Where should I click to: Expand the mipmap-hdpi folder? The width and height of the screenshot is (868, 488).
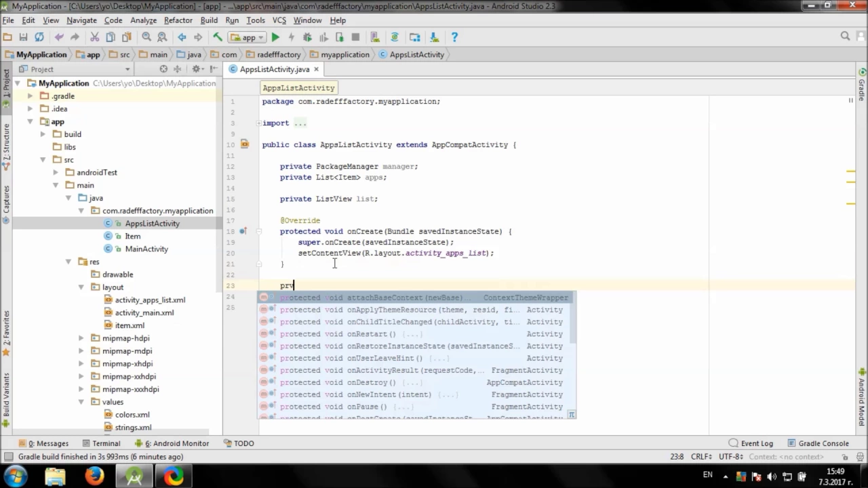click(x=81, y=338)
